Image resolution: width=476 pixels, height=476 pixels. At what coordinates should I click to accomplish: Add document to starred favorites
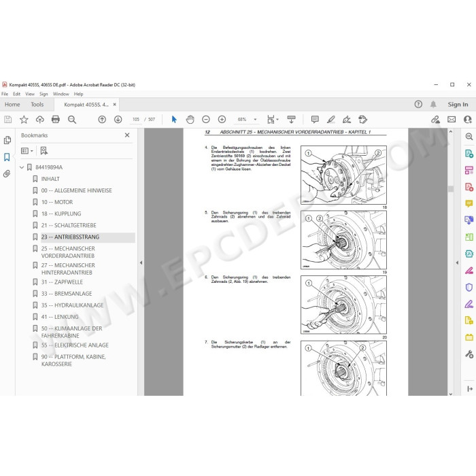[x=24, y=119]
